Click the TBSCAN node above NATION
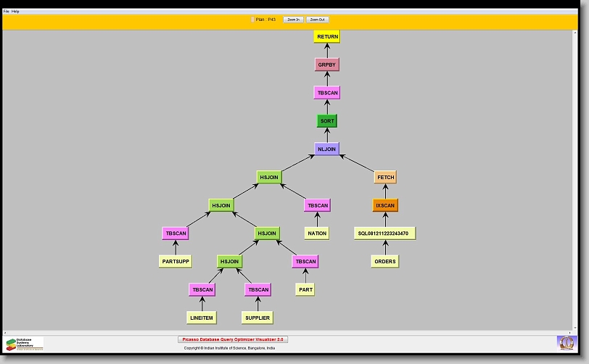Viewport: 589px width, 364px height. [318, 205]
